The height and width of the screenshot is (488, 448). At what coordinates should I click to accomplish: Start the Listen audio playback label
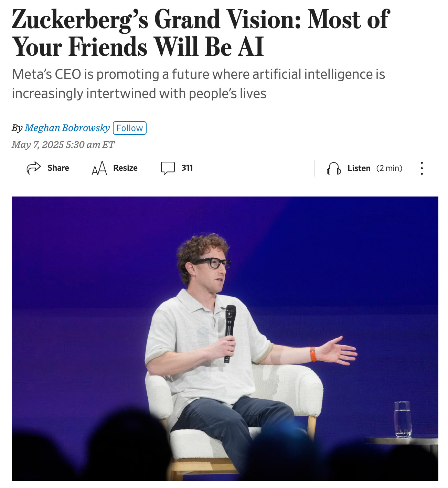tap(359, 168)
